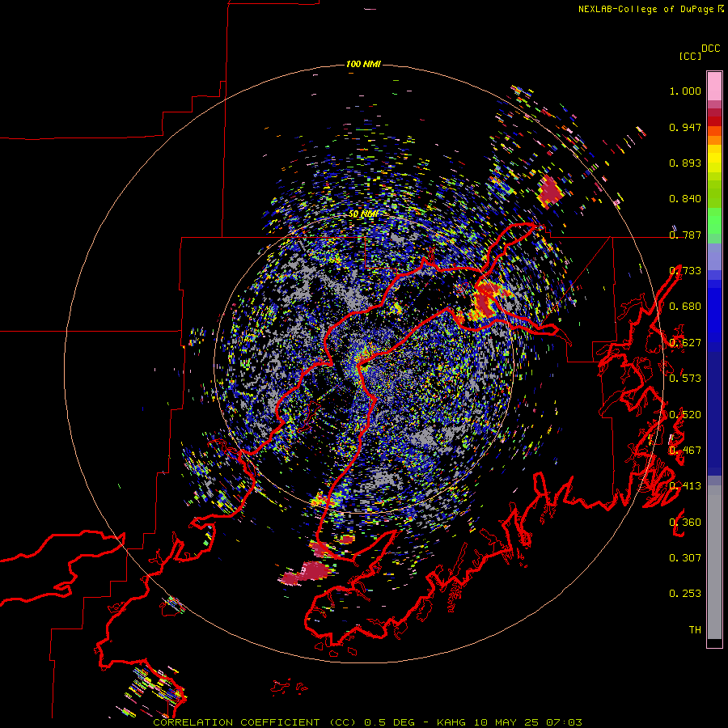Select the 0.840 scale value
This screenshot has width=728, height=728.
(685, 199)
